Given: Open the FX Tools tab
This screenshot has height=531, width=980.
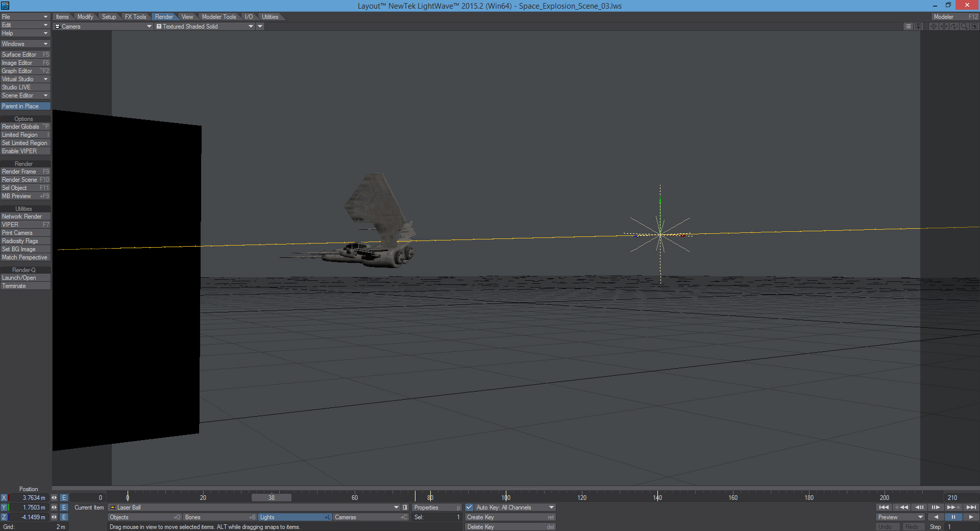Looking at the screenshot, I should click(135, 17).
